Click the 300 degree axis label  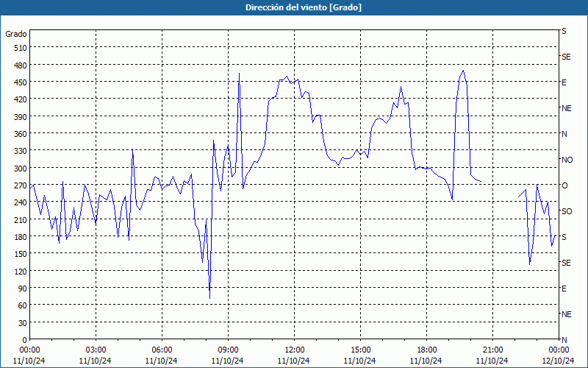[21, 169]
